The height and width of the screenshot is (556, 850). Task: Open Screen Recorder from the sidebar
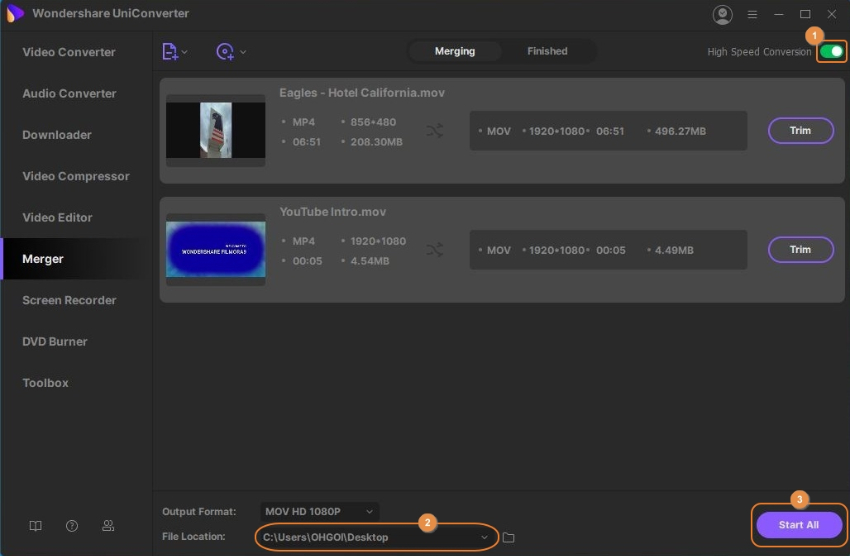69,300
